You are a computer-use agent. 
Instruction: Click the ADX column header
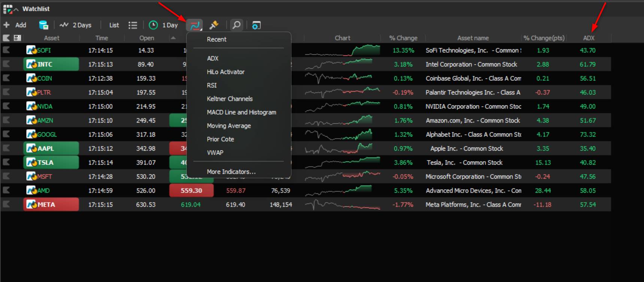pos(589,38)
